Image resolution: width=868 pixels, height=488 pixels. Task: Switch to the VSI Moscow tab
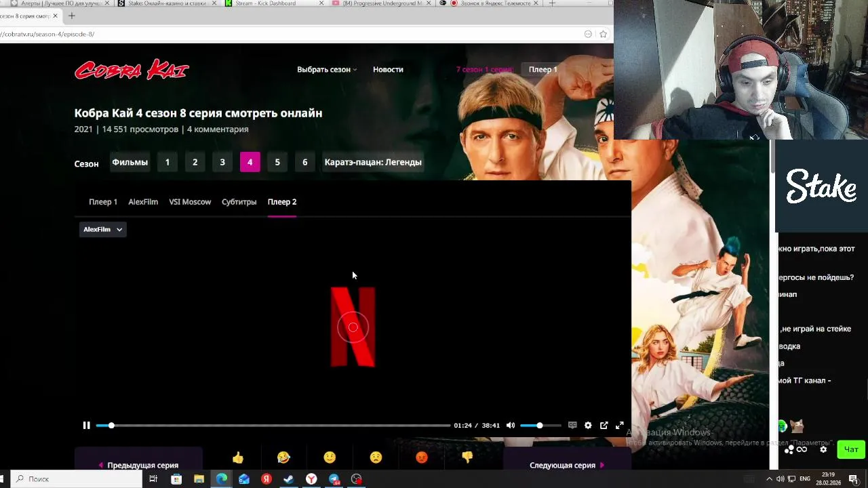(190, 202)
